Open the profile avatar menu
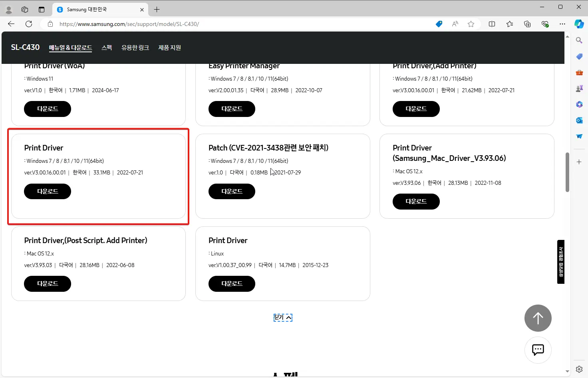 point(9,10)
